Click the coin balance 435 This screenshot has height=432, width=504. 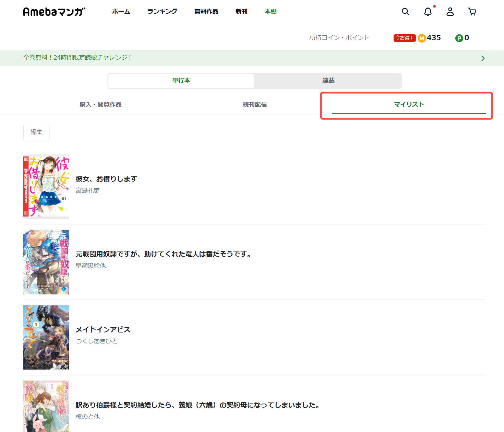click(434, 38)
